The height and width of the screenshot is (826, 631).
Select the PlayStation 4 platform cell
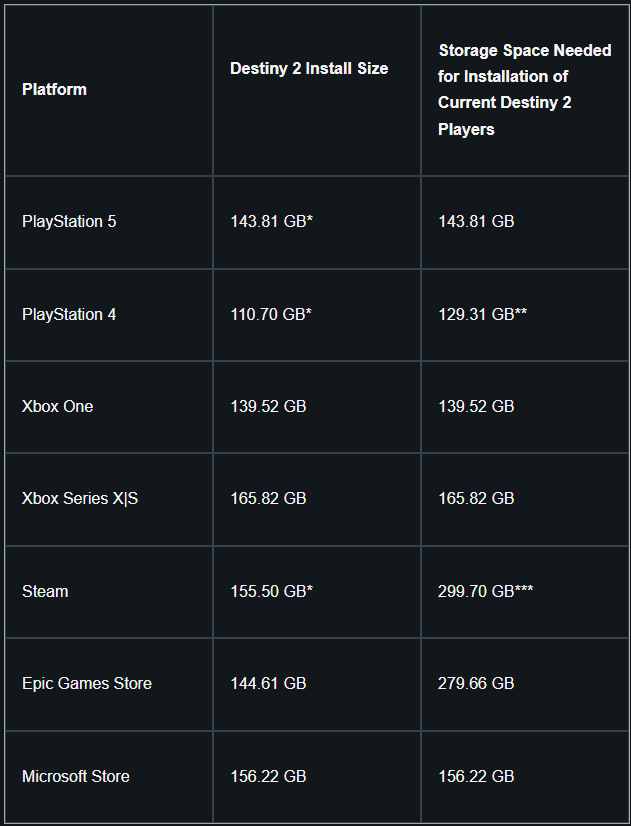69,314
